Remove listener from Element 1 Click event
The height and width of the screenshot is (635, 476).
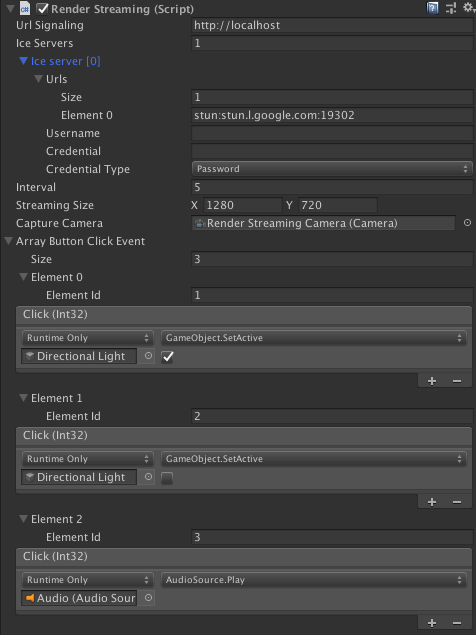pos(457,502)
